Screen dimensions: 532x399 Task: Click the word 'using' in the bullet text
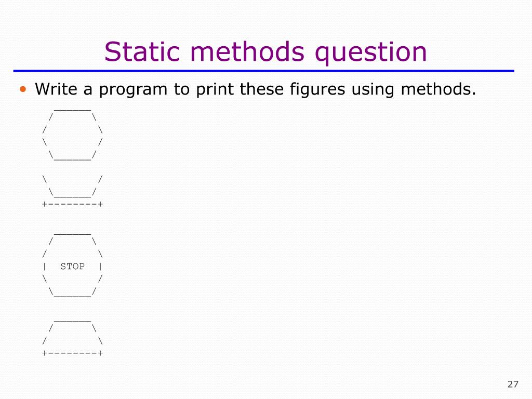point(373,90)
